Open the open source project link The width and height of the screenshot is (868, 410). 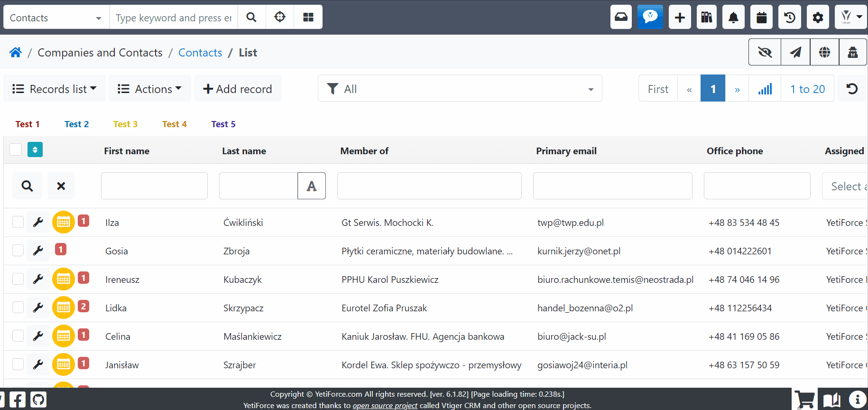(x=385, y=405)
